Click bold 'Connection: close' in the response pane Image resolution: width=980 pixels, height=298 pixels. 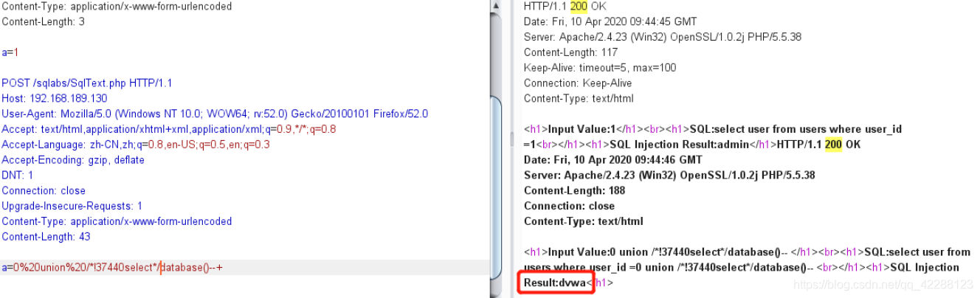569,207
